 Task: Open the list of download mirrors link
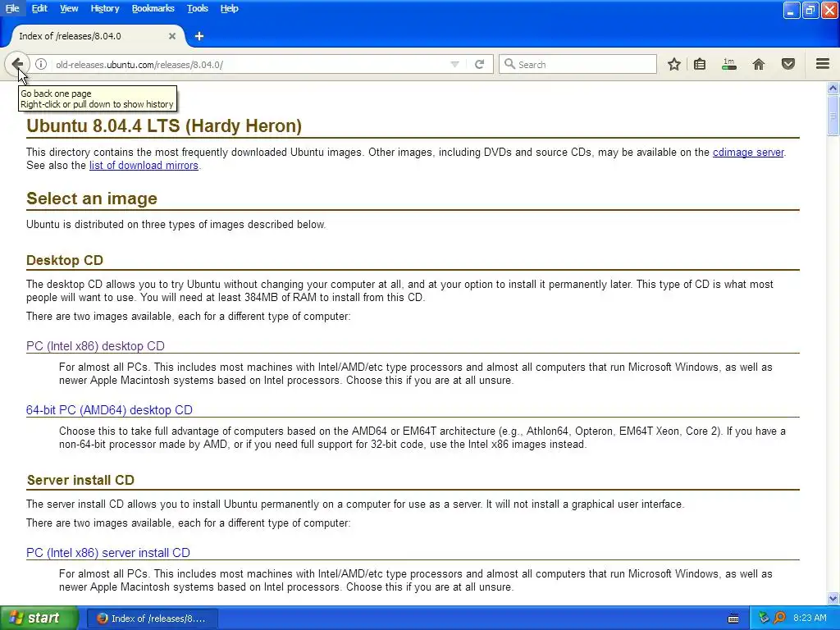coord(144,166)
